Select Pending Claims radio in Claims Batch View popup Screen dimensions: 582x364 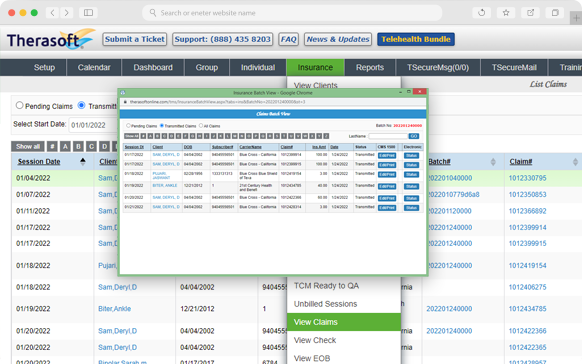[x=128, y=126]
